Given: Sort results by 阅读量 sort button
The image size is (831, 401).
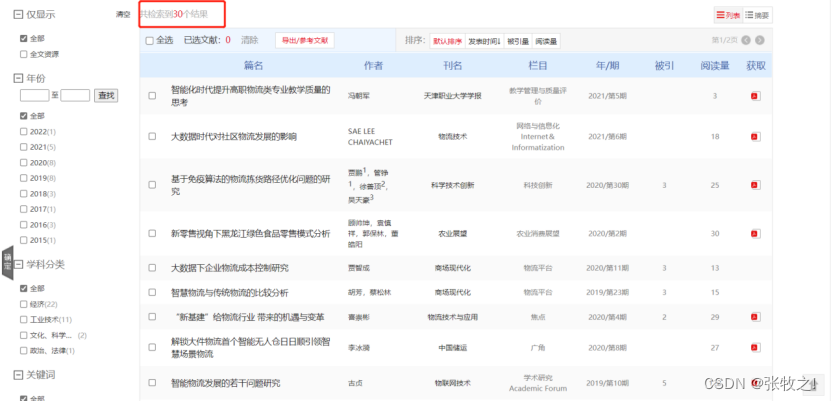Looking at the screenshot, I should click(x=546, y=41).
